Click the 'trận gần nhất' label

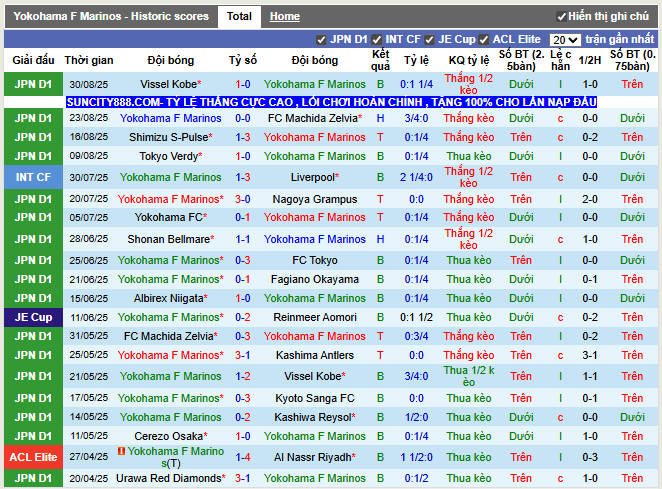coord(619,40)
